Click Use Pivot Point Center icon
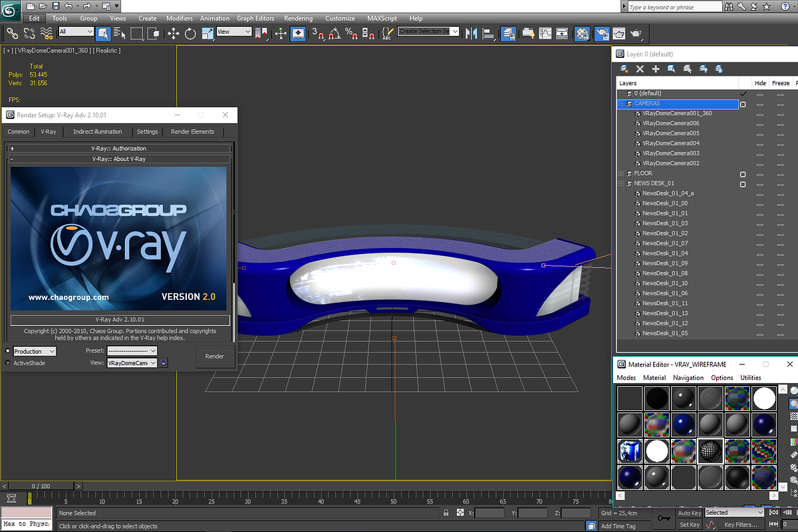798x532 pixels. 262,33
